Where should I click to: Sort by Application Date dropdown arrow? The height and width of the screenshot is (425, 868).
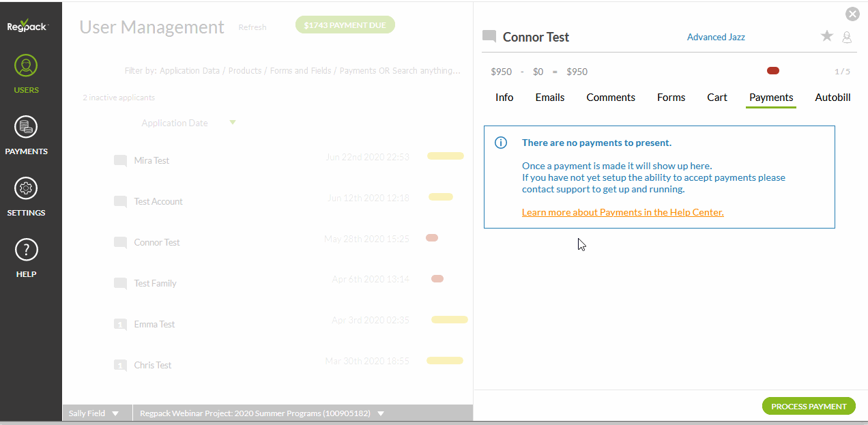pos(233,123)
